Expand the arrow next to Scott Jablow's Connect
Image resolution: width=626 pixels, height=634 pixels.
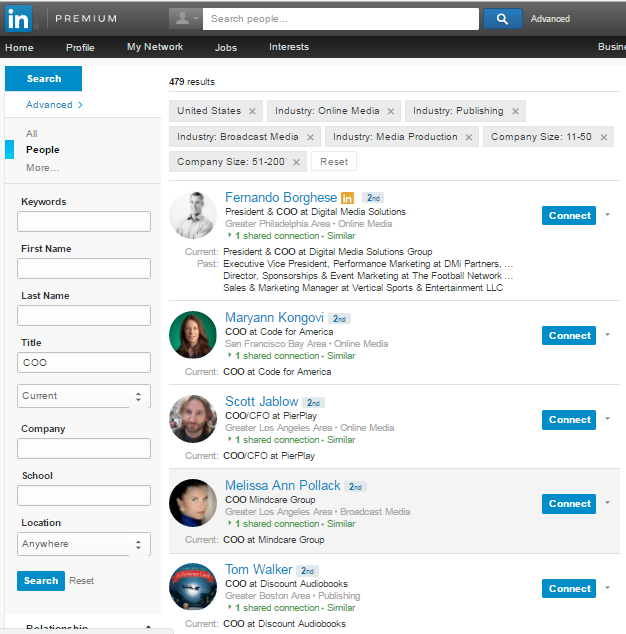coord(607,419)
